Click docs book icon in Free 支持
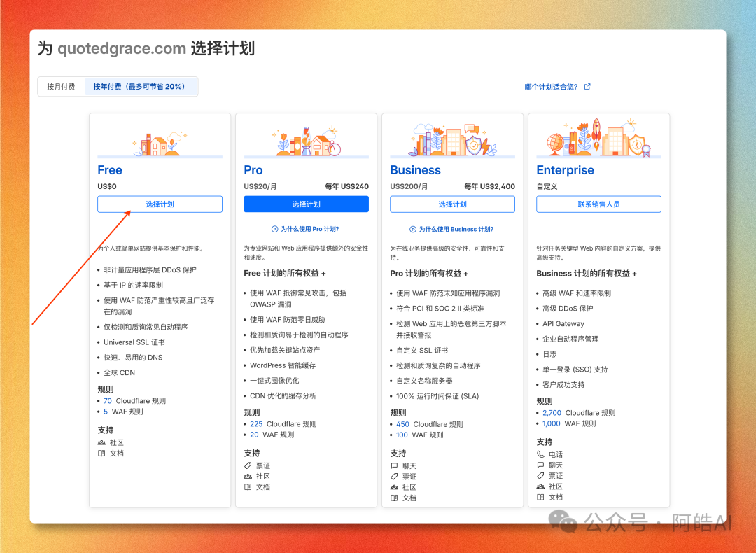The width and height of the screenshot is (756, 553). click(x=101, y=453)
